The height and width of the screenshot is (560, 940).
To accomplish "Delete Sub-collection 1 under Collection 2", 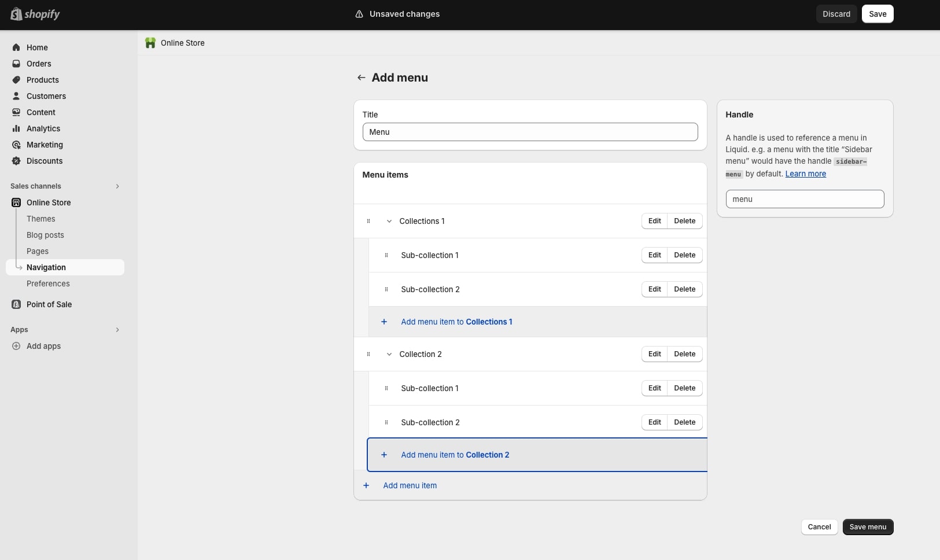I will click(685, 388).
